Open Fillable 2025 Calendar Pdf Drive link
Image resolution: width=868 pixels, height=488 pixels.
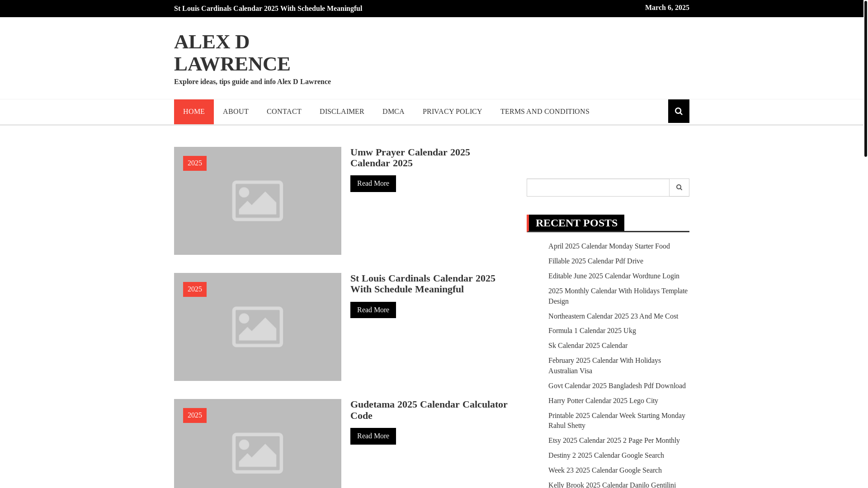[596, 261]
